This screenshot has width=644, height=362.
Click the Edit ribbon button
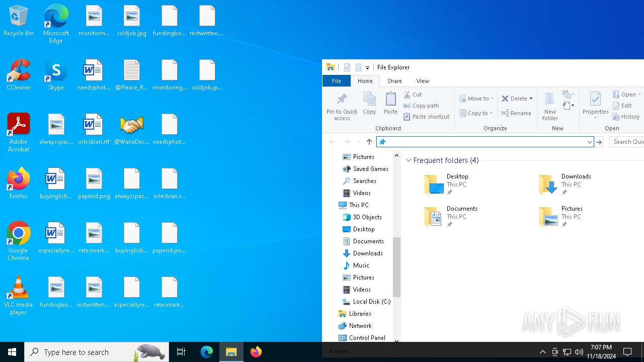click(x=622, y=106)
